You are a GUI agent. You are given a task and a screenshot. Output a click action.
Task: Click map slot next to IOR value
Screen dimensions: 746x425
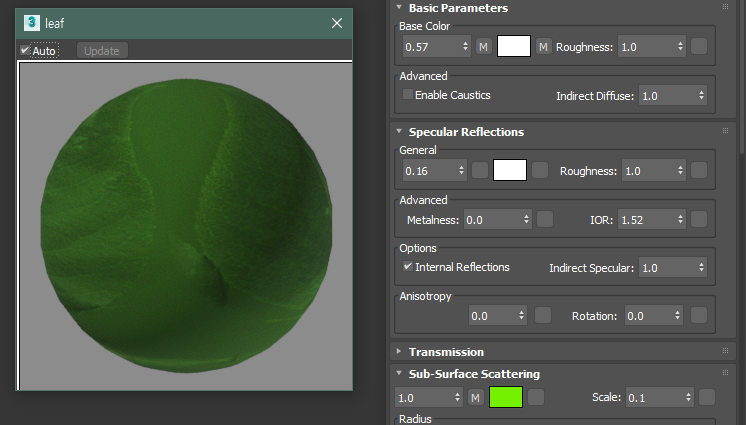pyautogui.click(x=699, y=219)
